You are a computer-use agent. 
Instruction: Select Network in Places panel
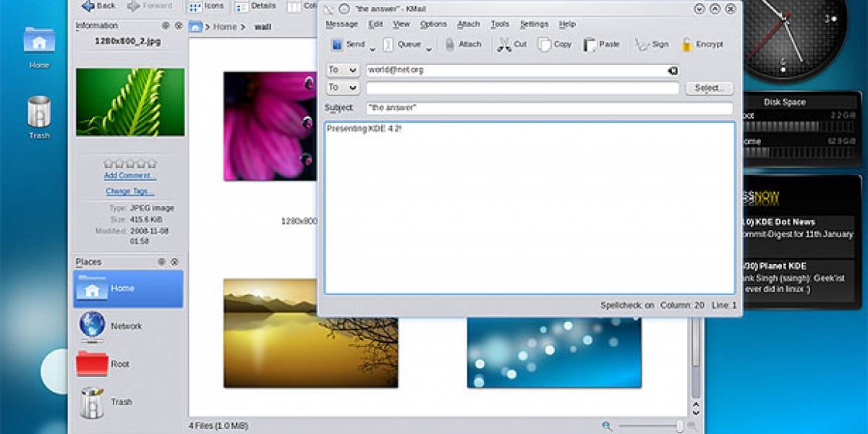(128, 326)
